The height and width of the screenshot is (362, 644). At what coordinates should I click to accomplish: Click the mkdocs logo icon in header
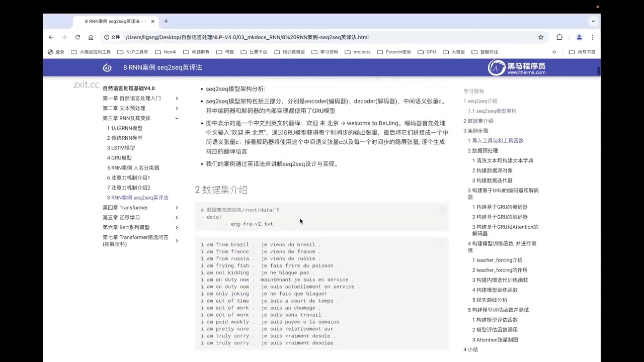pos(107,67)
